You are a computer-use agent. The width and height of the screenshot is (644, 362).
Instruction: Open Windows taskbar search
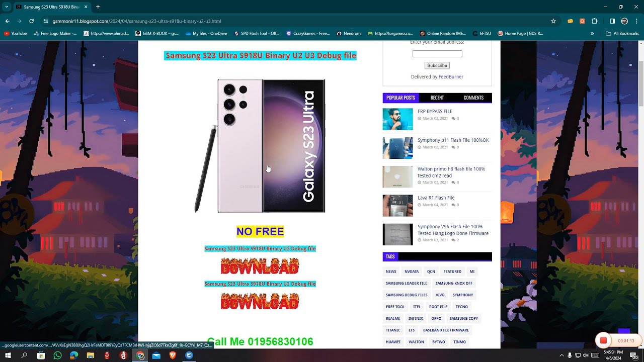pyautogui.click(x=24, y=355)
